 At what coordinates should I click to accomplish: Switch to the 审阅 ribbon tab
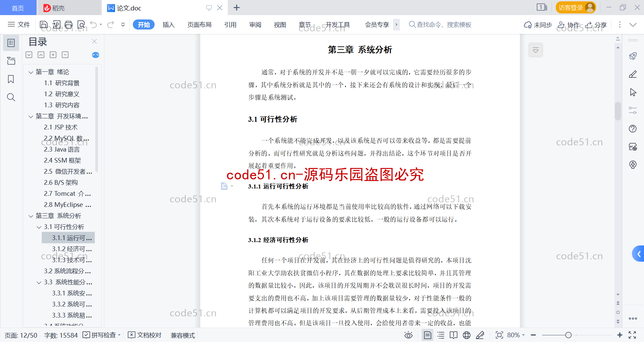pyautogui.click(x=255, y=24)
